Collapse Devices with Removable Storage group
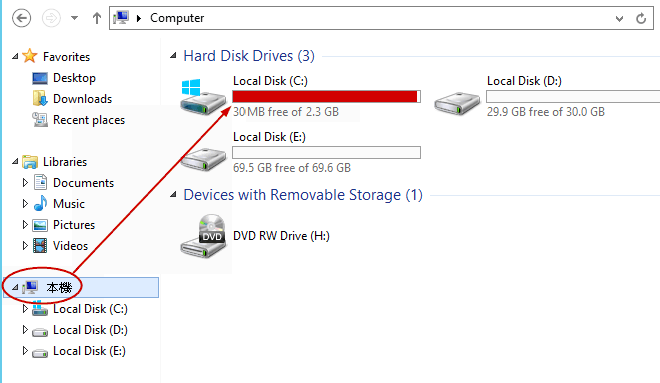 point(173,194)
